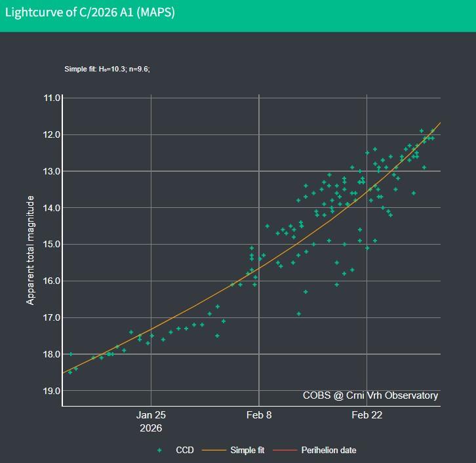The width and height of the screenshot is (476, 463).
Task: Click the '2026' year label under the axis
Action: [151, 428]
